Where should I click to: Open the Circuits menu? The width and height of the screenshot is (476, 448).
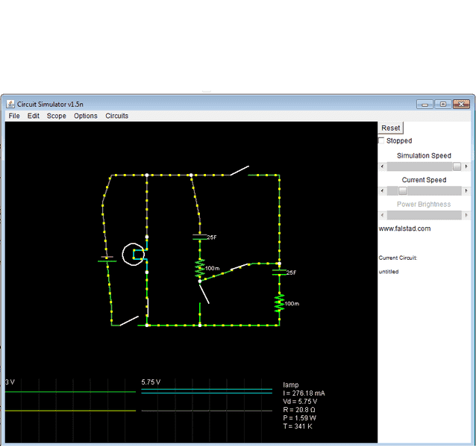117,116
